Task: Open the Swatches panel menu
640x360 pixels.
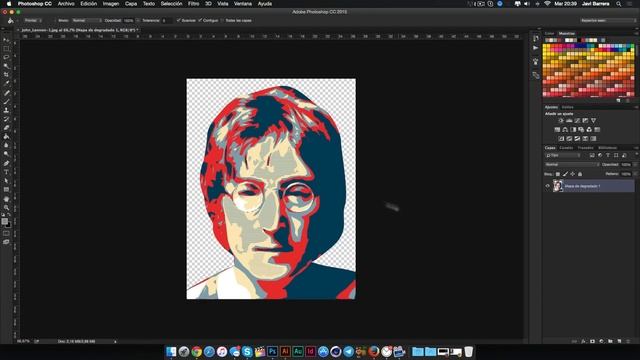Action: [636, 33]
